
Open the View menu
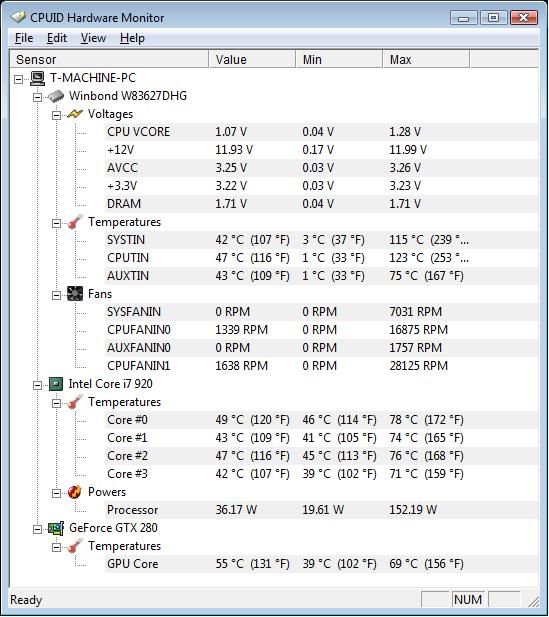[x=93, y=38]
